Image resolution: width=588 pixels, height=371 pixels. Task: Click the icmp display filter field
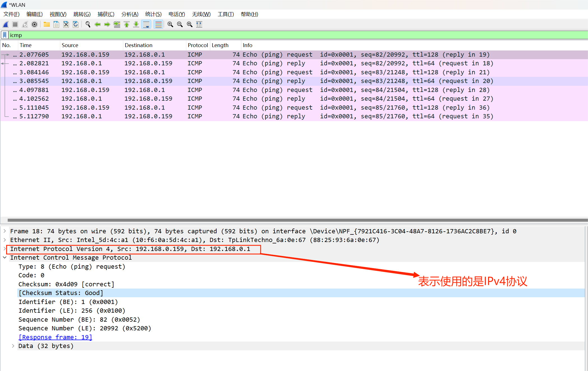tap(298, 35)
